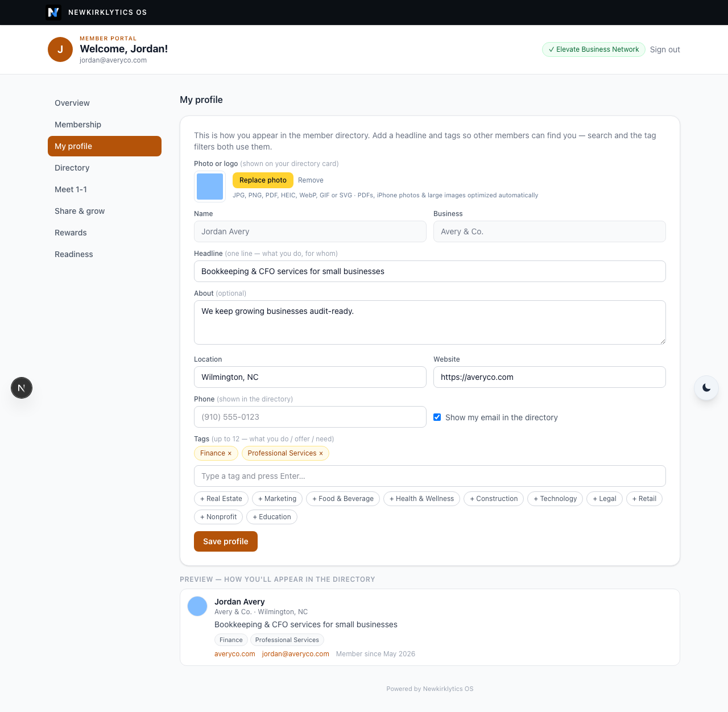Focus the tag entry input box

pyautogui.click(x=430, y=476)
